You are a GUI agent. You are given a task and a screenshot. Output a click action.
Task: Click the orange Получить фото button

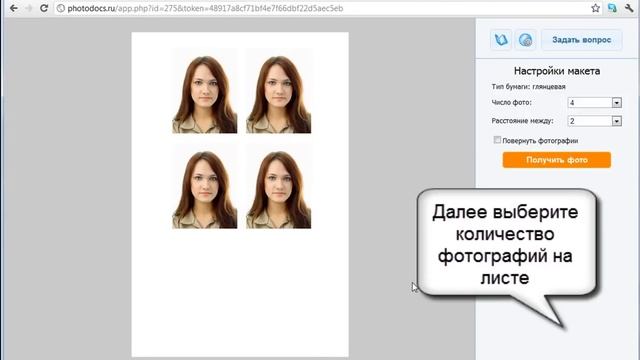tap(557, 160)
